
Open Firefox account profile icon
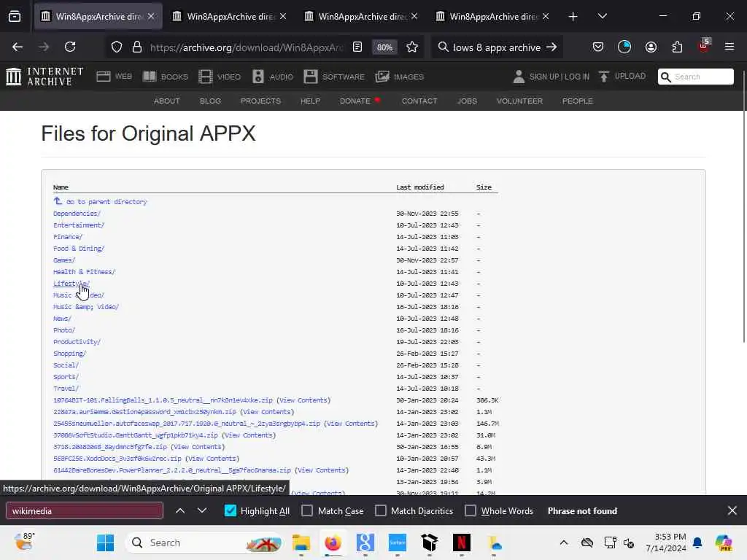(651, 47)
